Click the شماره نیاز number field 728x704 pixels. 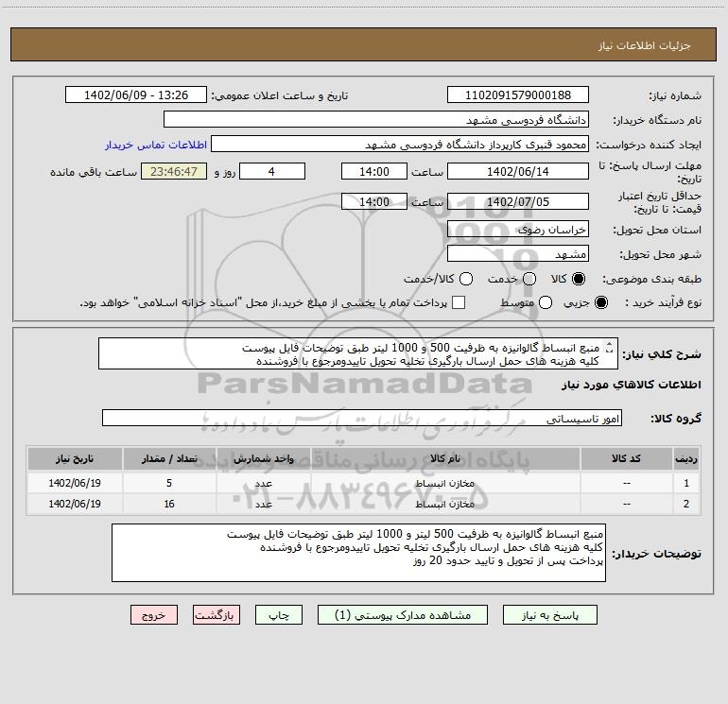(518, 94)
